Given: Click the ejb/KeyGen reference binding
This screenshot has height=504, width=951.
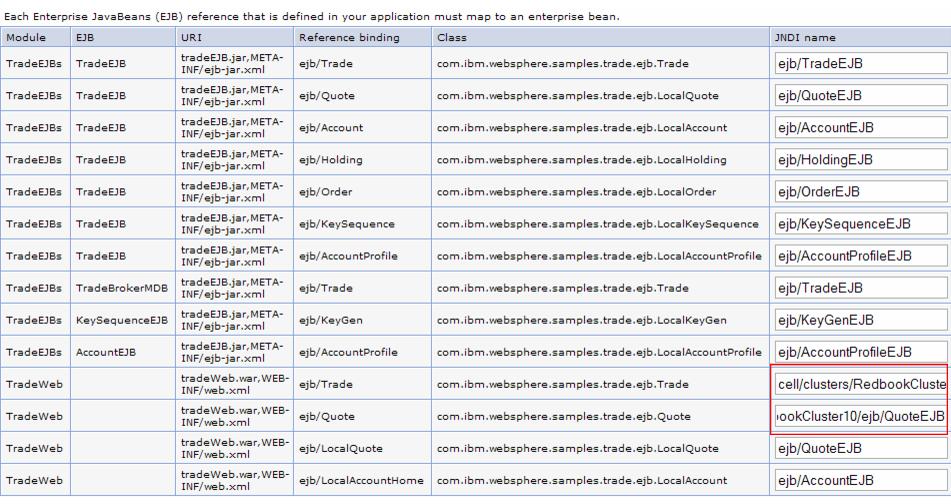Looking at the screenshot, I should tap(331, 320).
